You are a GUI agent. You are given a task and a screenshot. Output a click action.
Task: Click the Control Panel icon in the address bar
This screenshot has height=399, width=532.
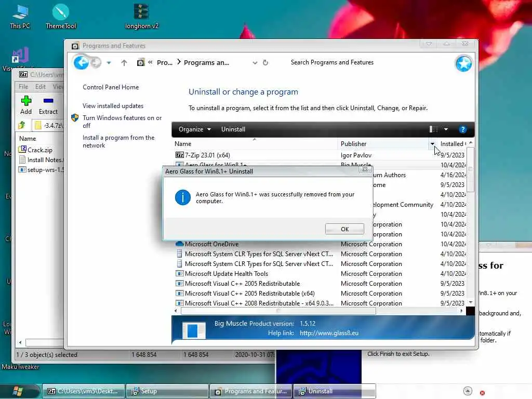pyautogui.click(x=140, y=62)
